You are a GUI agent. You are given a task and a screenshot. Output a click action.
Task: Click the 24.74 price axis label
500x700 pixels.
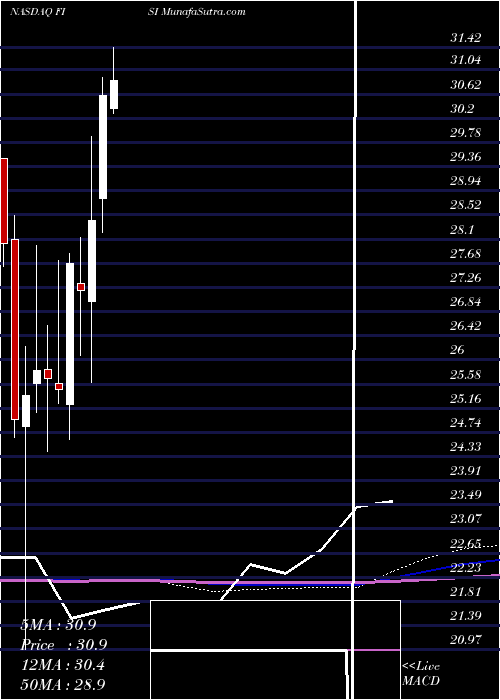click(x=466, y=422)
